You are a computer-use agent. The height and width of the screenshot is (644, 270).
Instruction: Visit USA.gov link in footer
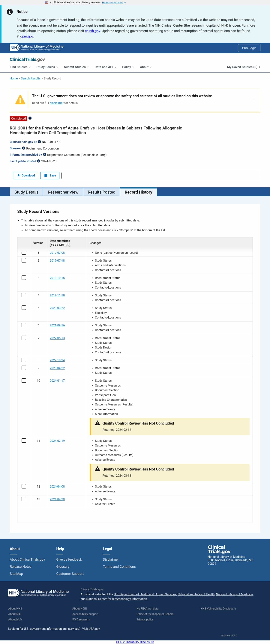point(91,629)
